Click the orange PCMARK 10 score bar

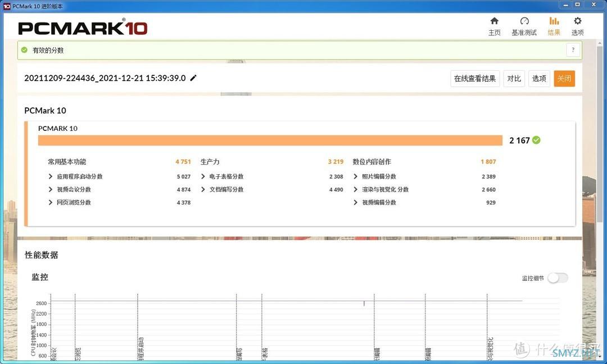click(270, 140)
